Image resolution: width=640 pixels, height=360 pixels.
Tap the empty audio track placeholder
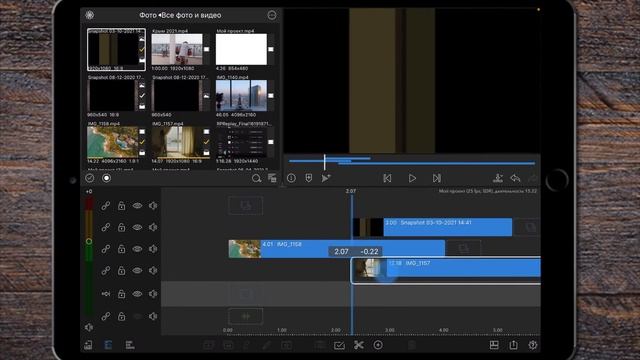pyautogui.click(x=246, y=316)
